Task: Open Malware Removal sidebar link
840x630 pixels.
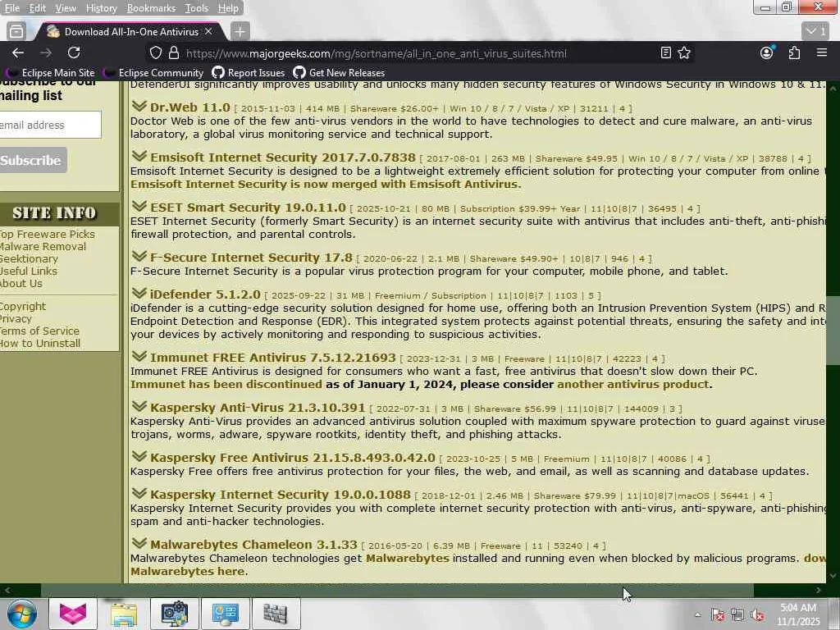Action: [43, 246]
